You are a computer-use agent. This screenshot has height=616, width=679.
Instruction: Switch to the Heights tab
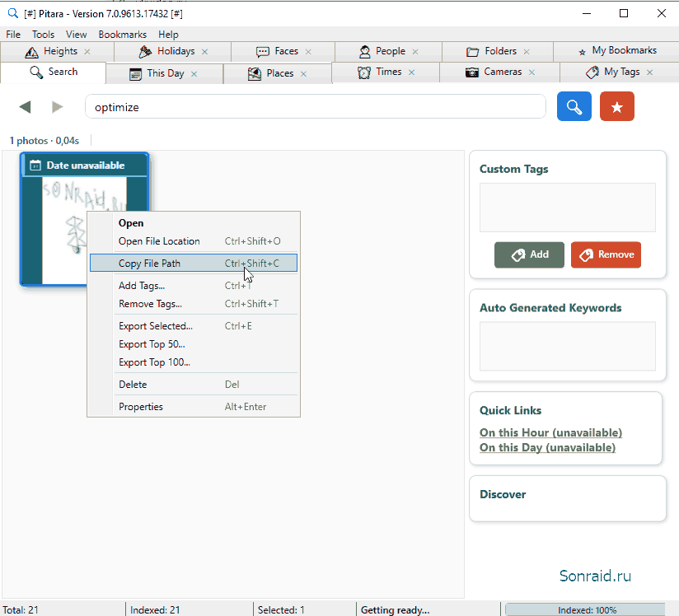click(57, 52)
